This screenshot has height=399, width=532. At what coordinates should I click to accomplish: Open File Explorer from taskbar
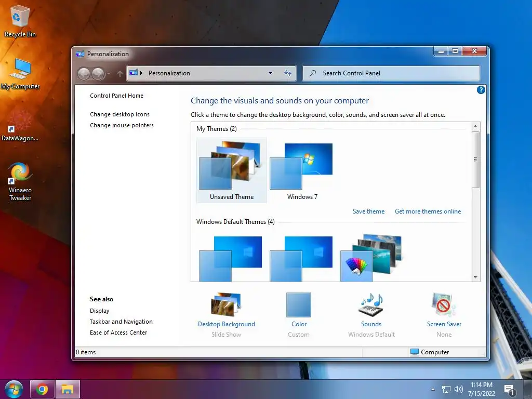[x=68, y=389]
